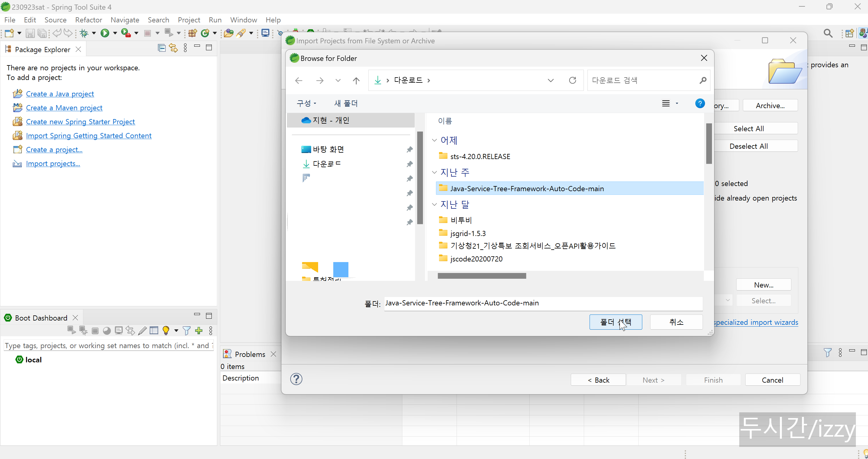Click the New toolbar icon
This screenshot has width=868, height=459.
(9, 33)
